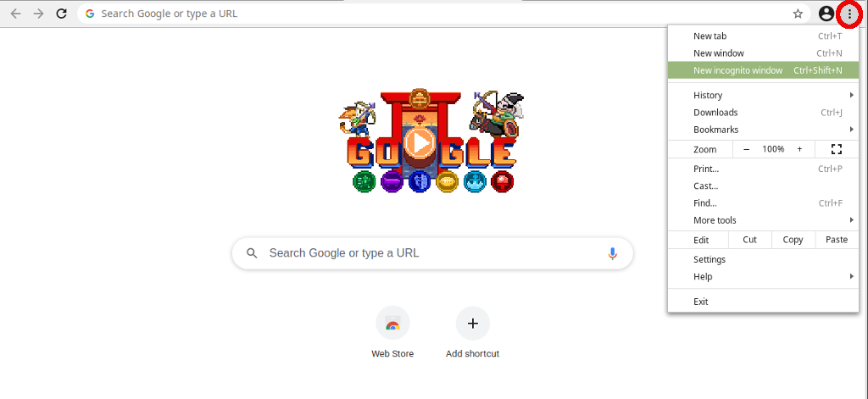
Task: Click the center page search box
Action: pos(432,253)
